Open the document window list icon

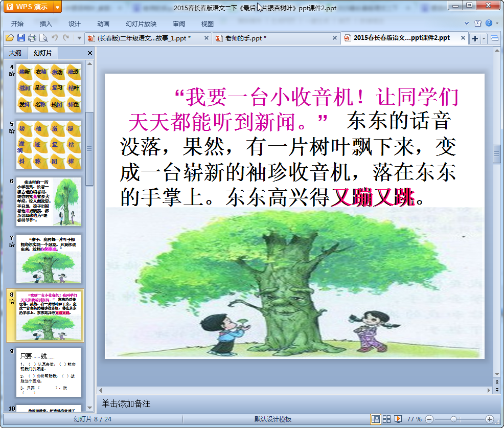[x=495, y=38]
